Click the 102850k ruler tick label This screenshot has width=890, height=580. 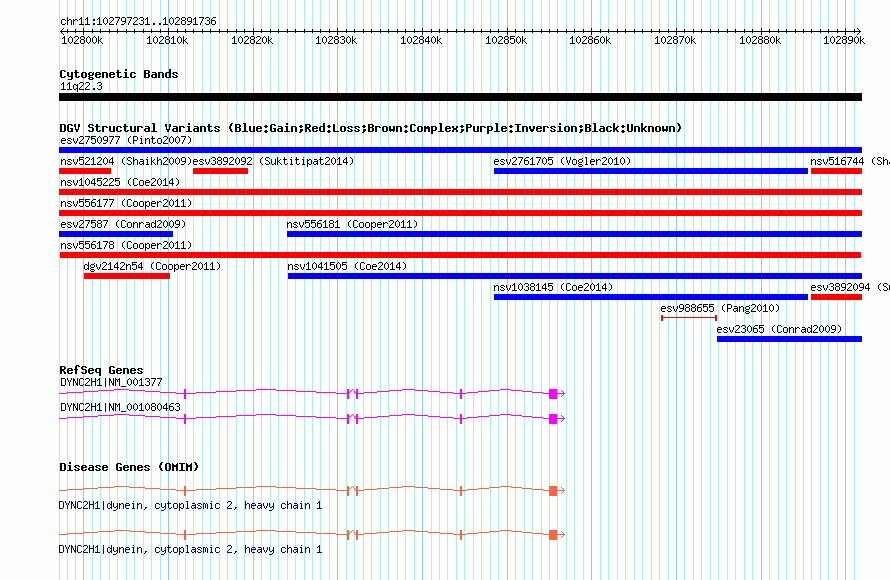pos(506,40)
